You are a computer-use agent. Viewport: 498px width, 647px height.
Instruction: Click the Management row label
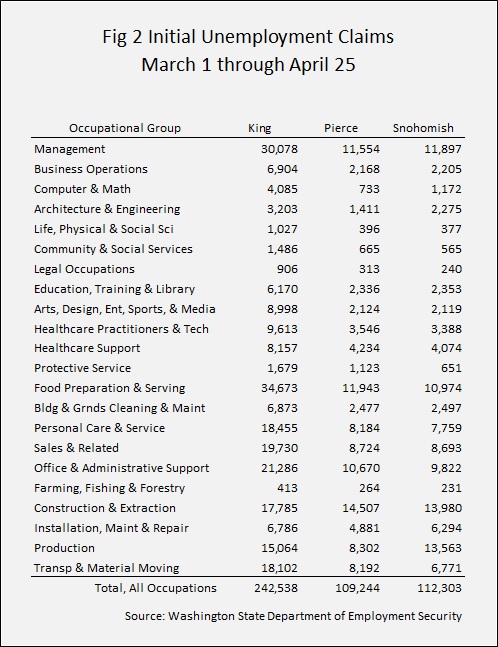(69, 149)
